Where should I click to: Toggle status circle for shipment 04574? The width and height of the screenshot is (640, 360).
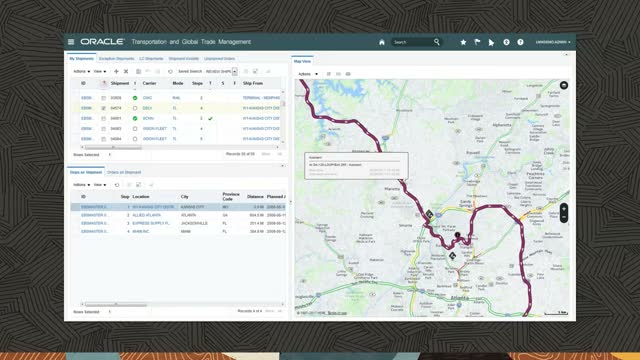click(x=135, y=108)
